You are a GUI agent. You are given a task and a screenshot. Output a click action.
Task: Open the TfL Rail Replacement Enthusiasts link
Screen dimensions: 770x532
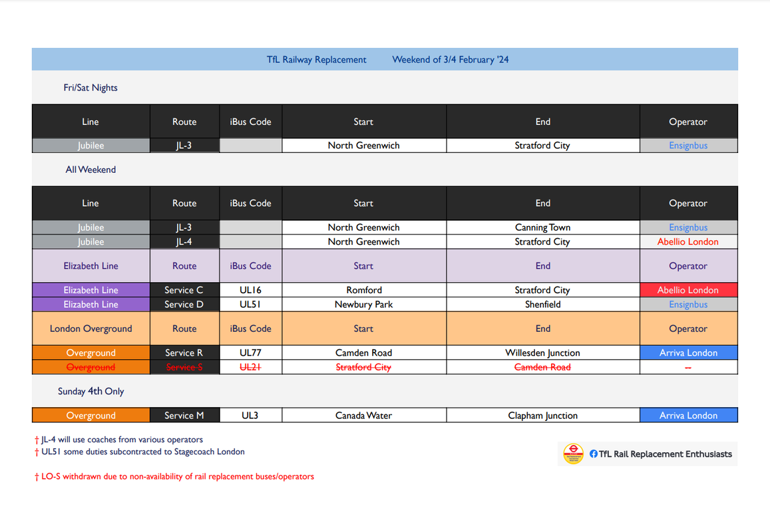(665, 454)
